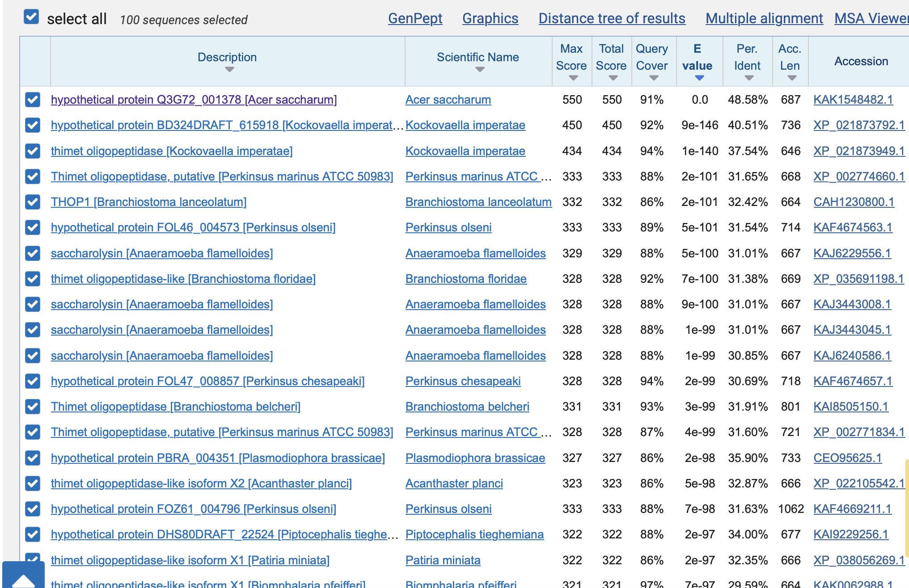Open Distance tree of results
This screenshot has height=588, width=909.
[x=612, y=18]
